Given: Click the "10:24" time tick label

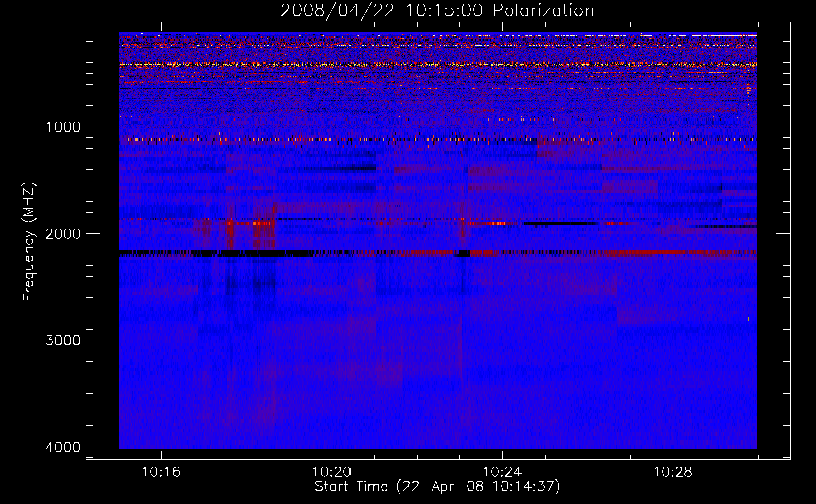Looking at the screenshot, I should [x=502, y=472].
